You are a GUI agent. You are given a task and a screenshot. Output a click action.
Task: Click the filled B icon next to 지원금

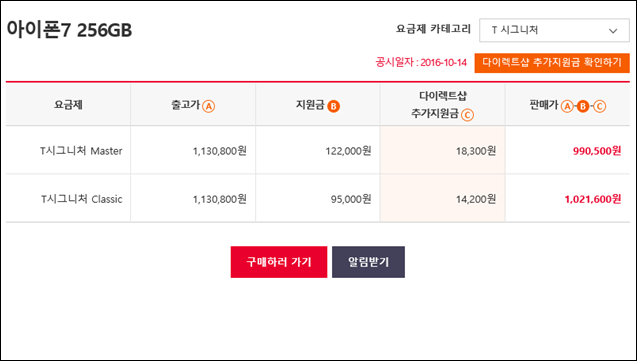point(333,106)
